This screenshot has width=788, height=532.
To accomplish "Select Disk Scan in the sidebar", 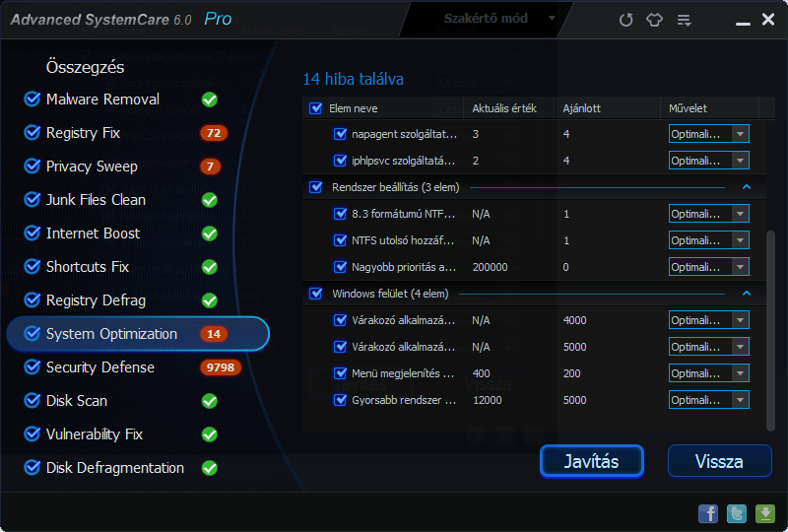I will [x=77, y=401].
